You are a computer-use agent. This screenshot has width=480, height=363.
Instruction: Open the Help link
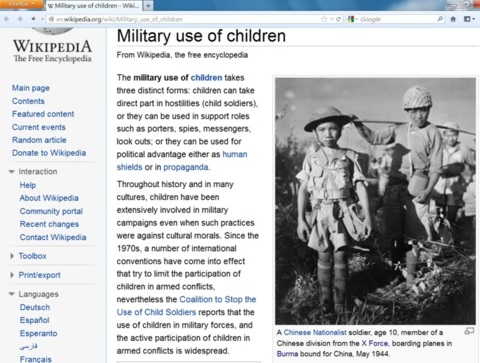click(28, 185)
